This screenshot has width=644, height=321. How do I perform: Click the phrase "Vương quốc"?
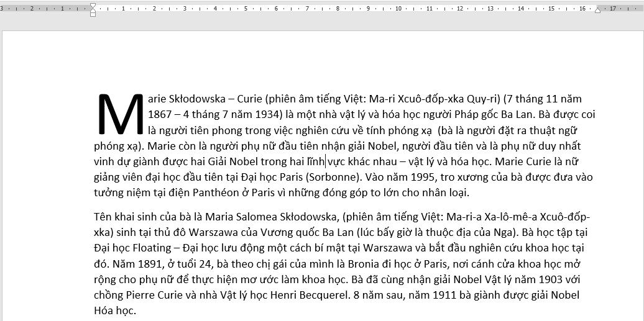point(290,233)
